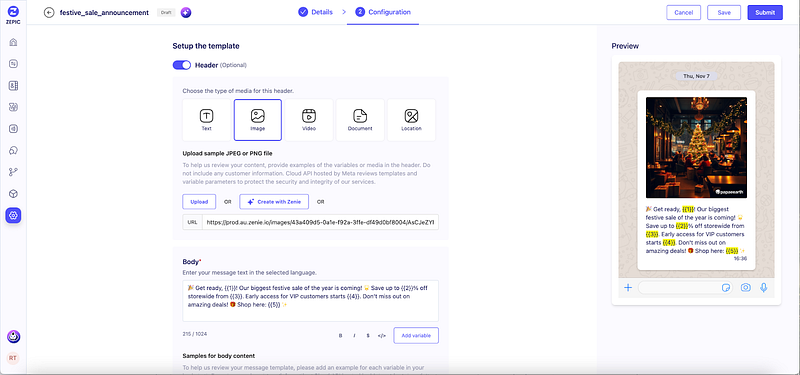This screenshot has width=800, height=375.
Task: Click the purple Zenie AI icon in header
Action: pos(186,13)
